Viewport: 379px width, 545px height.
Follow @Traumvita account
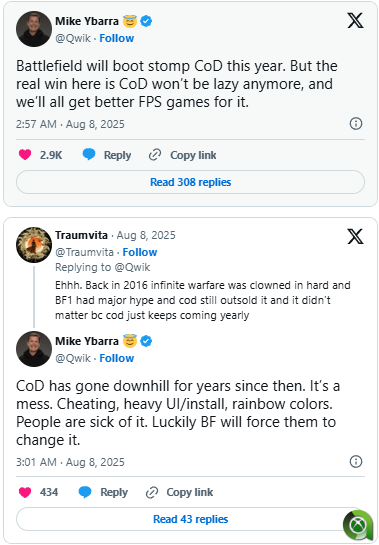(x=140, y=252)
